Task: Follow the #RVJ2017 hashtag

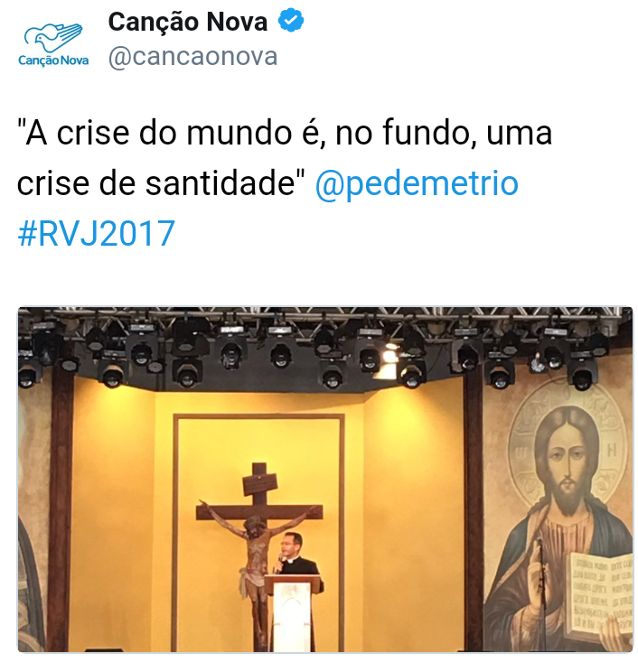Action: (x=96, y=234)
